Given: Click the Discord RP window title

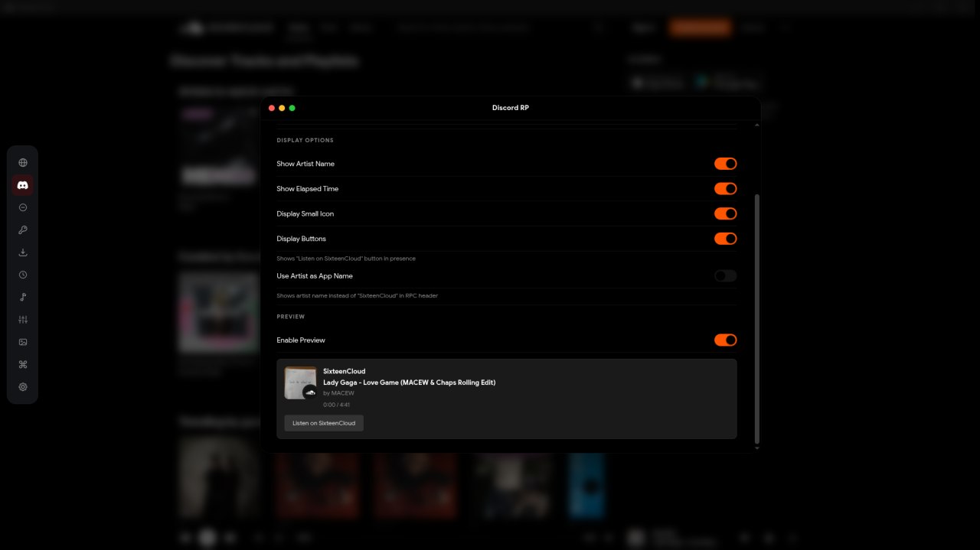Looking at the screenshot, I should point(511,108).
